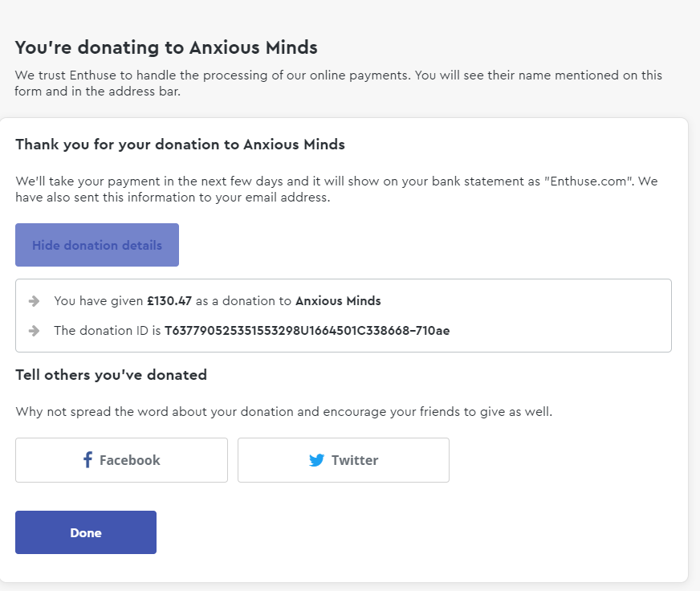The image size is (700, 591).
Task: Click the arrow icon beside donation amount line
Action: 34,301
